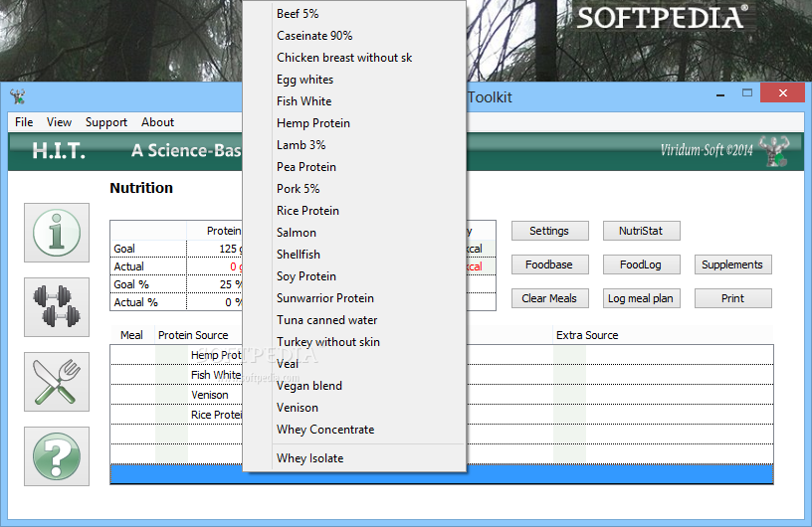
Task: Open the knife and fork Nutrition section
Action: 57,382
